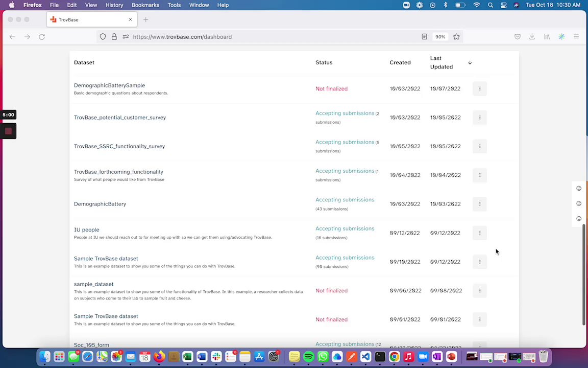
Task: Open site permissions icon in address bar
Action: click(126, 37)
